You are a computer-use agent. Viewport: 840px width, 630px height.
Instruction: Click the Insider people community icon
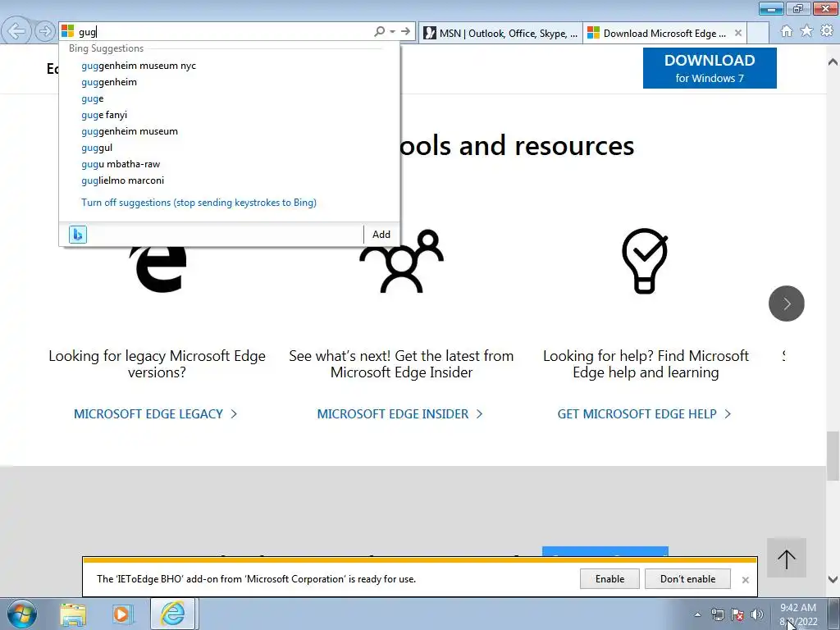401,261
